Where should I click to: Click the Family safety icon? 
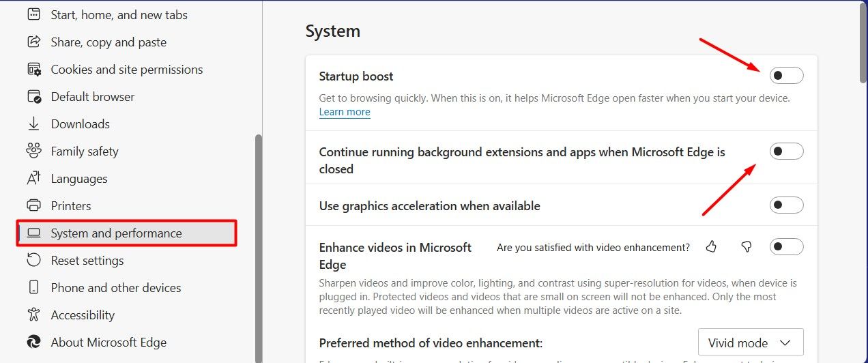(x=33, y=151)
